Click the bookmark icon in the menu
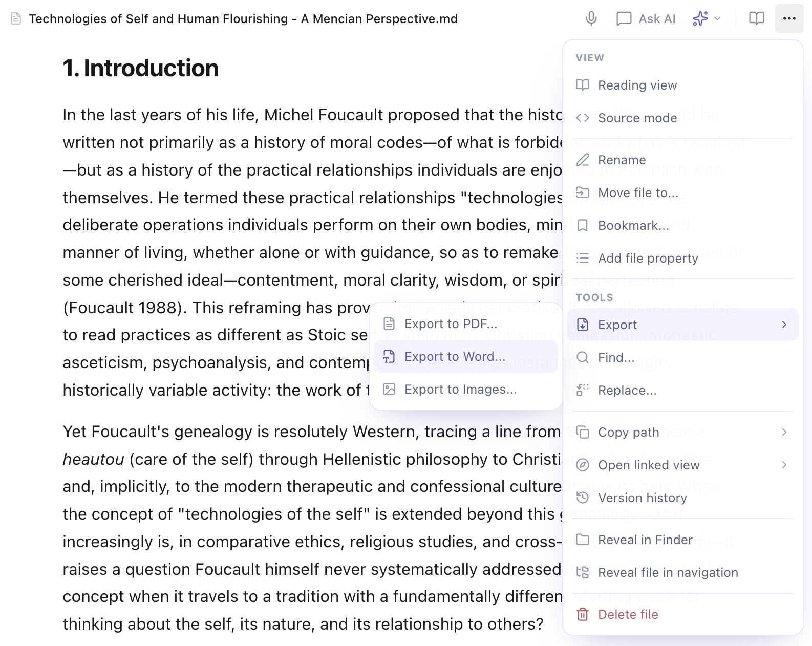The width and height of the screenshot is (812, 646). click(x=583, y=226)
